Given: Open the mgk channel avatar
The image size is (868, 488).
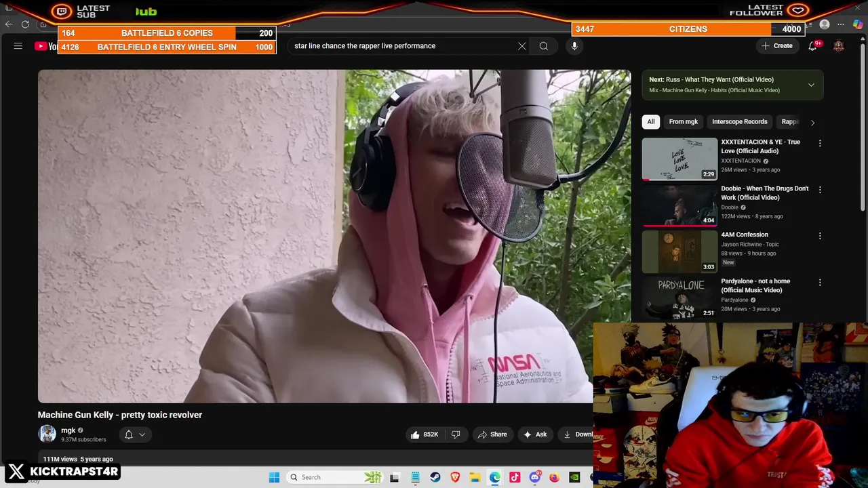Looking at the screenshot, I should 47,434.
